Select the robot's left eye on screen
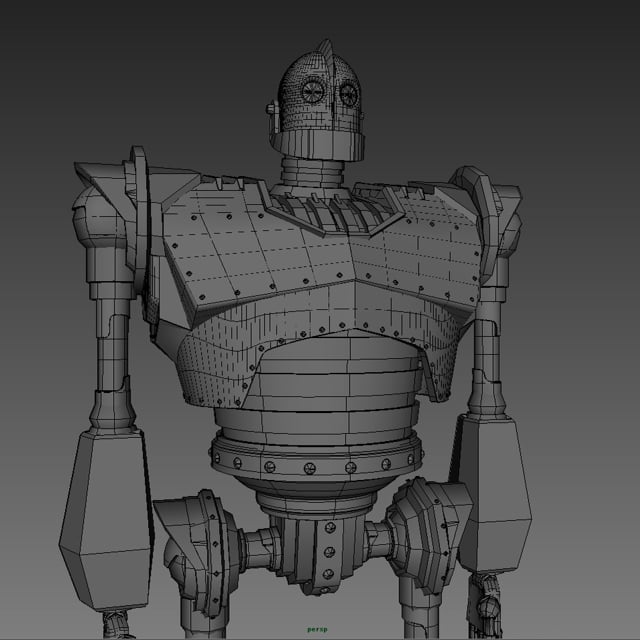Viewport: 640px width, 640px height. click(x=313, y=91)
